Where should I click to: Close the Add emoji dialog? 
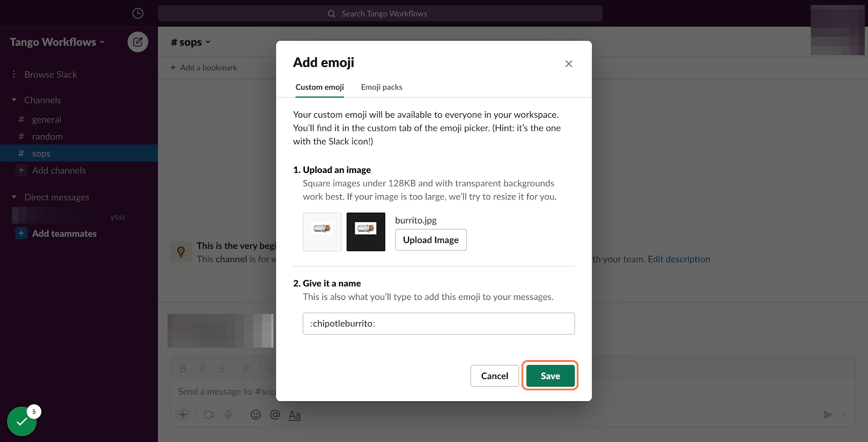[569, 64]
